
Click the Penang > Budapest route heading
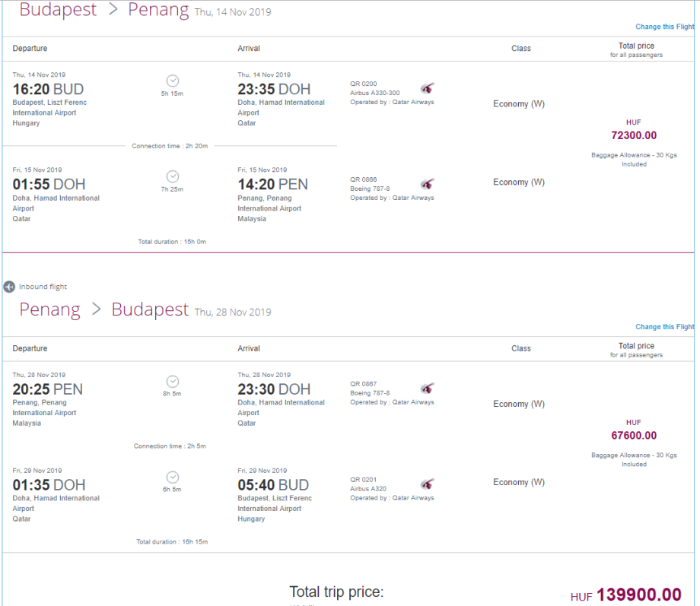click(x=104, y=310)
